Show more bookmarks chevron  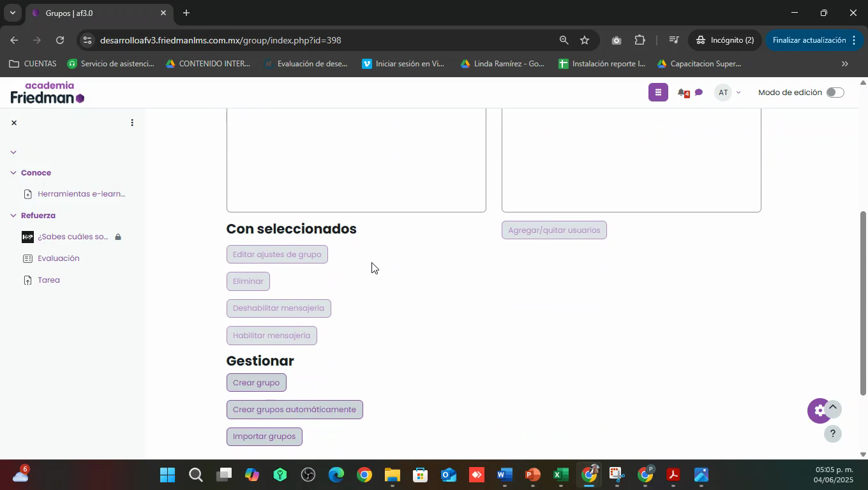845,64
